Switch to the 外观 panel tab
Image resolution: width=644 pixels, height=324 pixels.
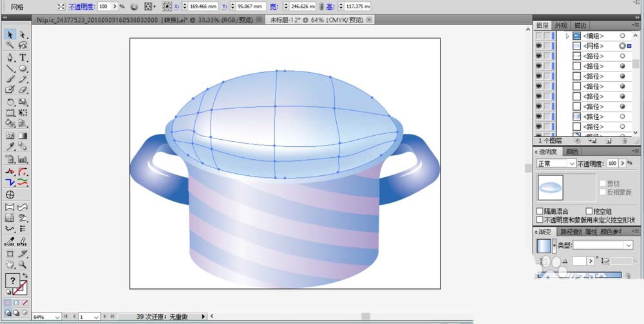tap(561, 26)
